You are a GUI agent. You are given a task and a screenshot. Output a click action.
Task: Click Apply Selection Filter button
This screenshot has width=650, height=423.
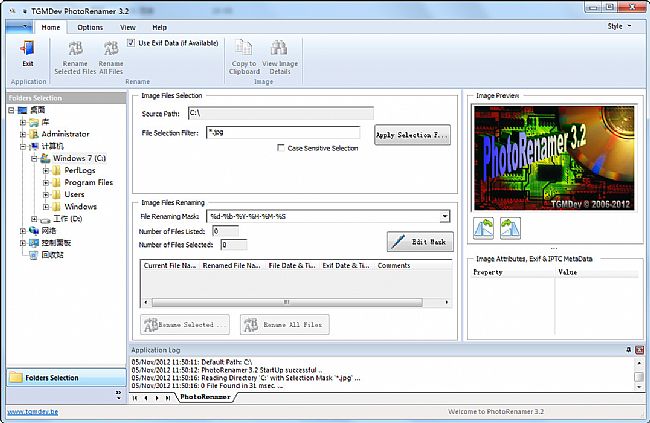412,135
